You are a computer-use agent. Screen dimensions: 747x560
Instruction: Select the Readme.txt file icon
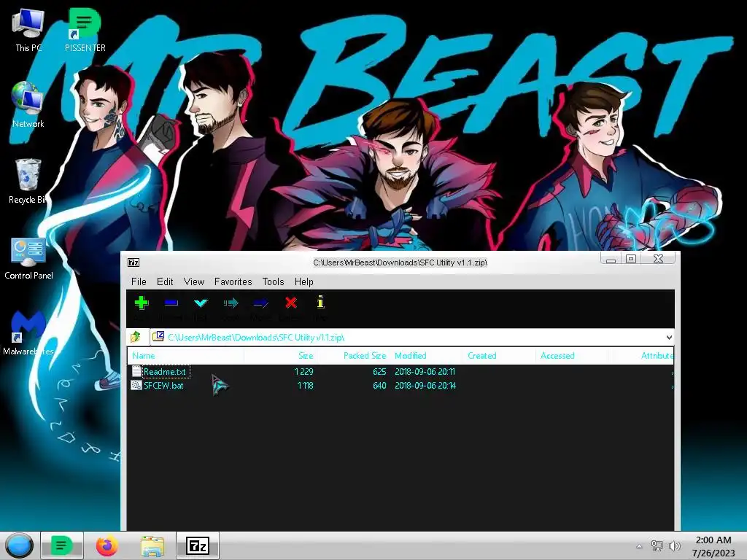tap(136, 371)
